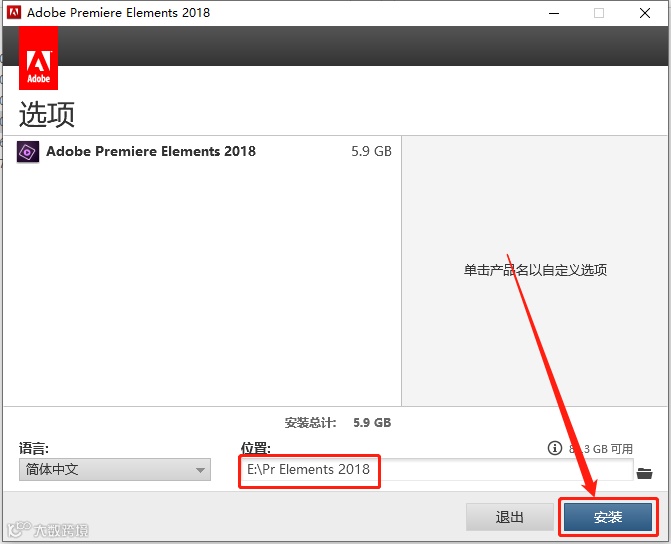Screen dimensions: 671x544
Task: Click the install location path field
Action: click(x=436, y=470)
